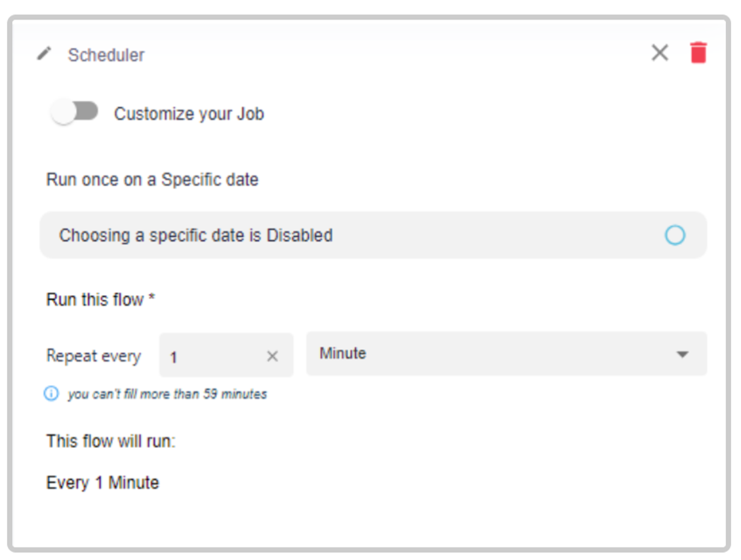Click the 59 minutes limit hint text
The width and height of the screenshot is (741, 560).
[x=167, y=393]
